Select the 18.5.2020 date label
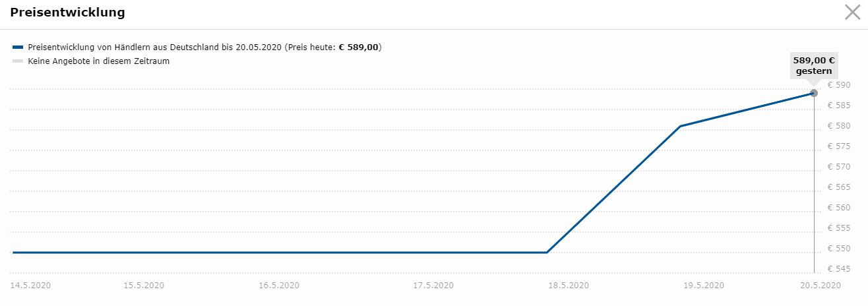The height and width of the screenshot is (306, 868). click(x=569, y=286)
